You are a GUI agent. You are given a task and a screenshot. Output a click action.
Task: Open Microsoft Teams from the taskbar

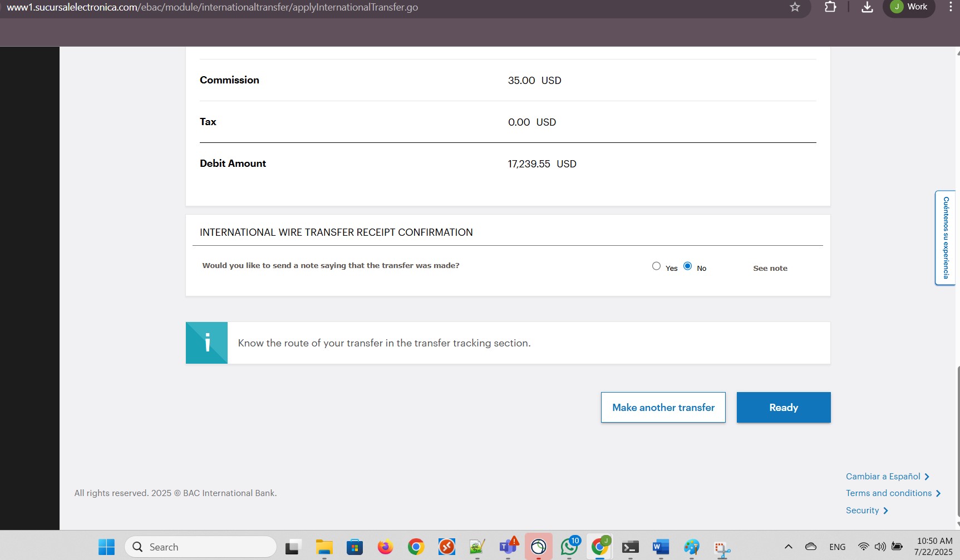508,547
